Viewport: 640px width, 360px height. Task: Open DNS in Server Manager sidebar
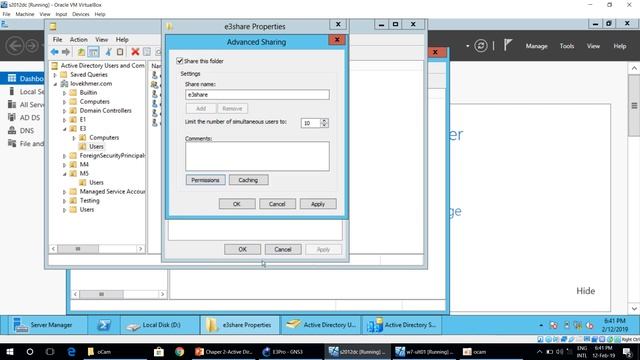[21, 131]
